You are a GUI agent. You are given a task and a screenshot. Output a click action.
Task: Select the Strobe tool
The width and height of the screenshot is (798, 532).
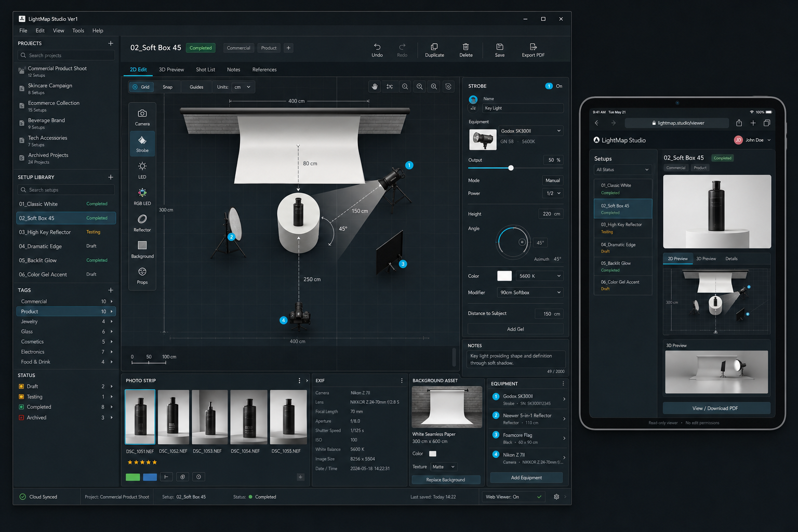click(x=142, y=143)
